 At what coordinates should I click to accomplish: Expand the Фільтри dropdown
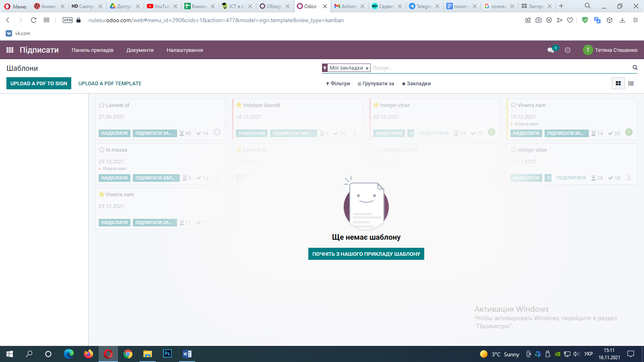[x=338, y=84]
